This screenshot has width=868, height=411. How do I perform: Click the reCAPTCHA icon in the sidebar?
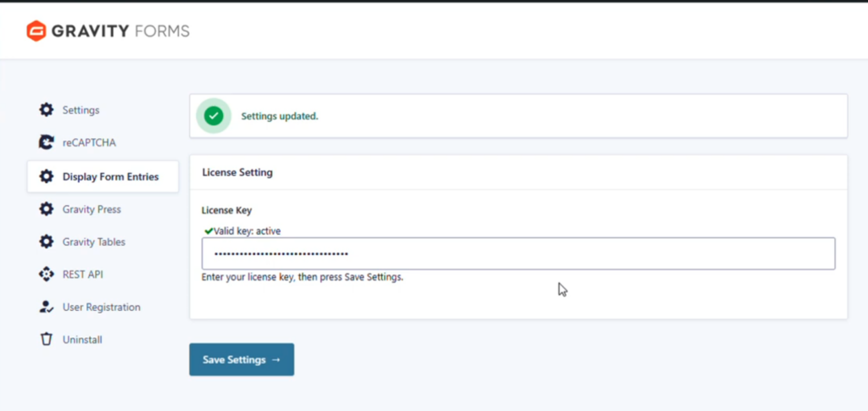coord(47,142)
